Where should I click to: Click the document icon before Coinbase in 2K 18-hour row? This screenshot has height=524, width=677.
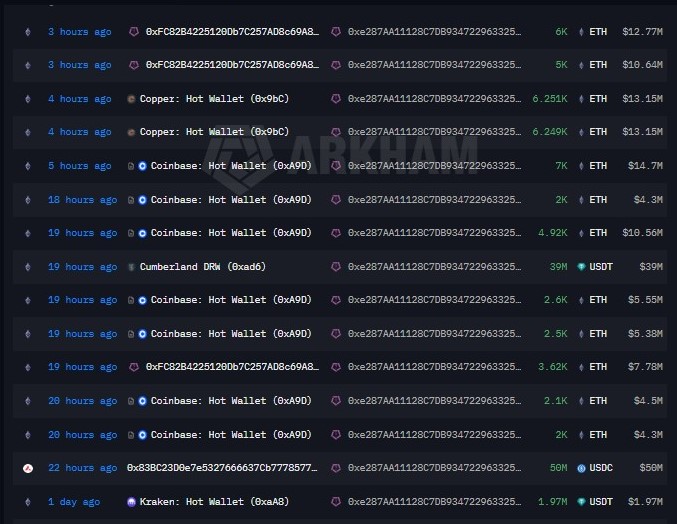click(x=131, y=200)
